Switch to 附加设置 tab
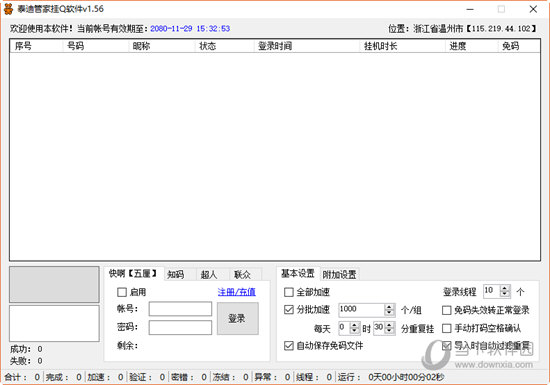This screenshot has width=550, height=385. coord(339,275)
